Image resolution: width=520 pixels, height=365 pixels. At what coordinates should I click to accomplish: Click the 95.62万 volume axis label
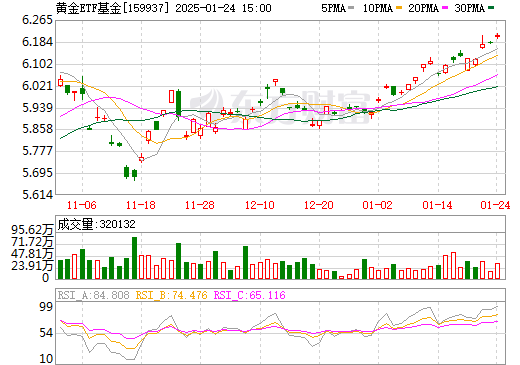pyautogui.click(x=32, y=230)
